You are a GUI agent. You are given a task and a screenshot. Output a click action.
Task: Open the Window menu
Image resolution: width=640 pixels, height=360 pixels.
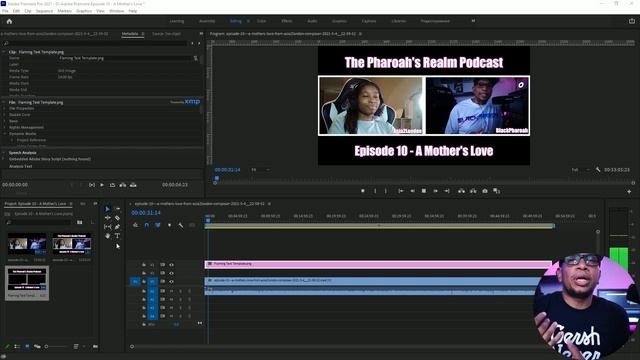click(116, 11)
